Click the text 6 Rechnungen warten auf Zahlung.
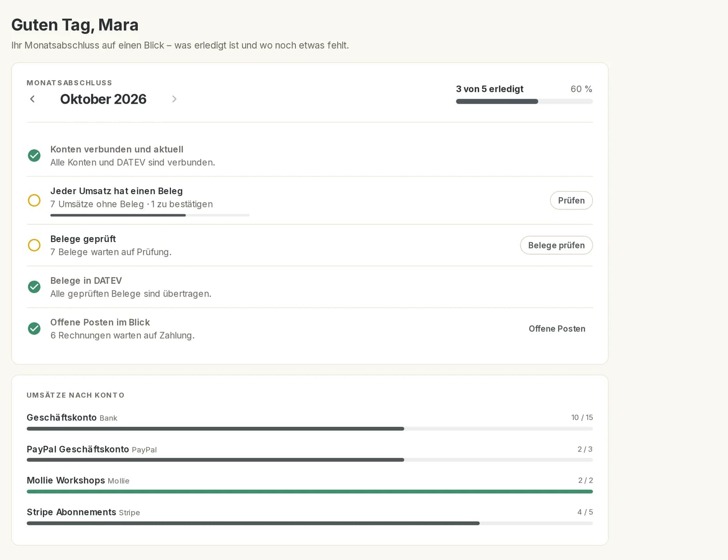This screenshot has height=560, width=728. (122, 335)
